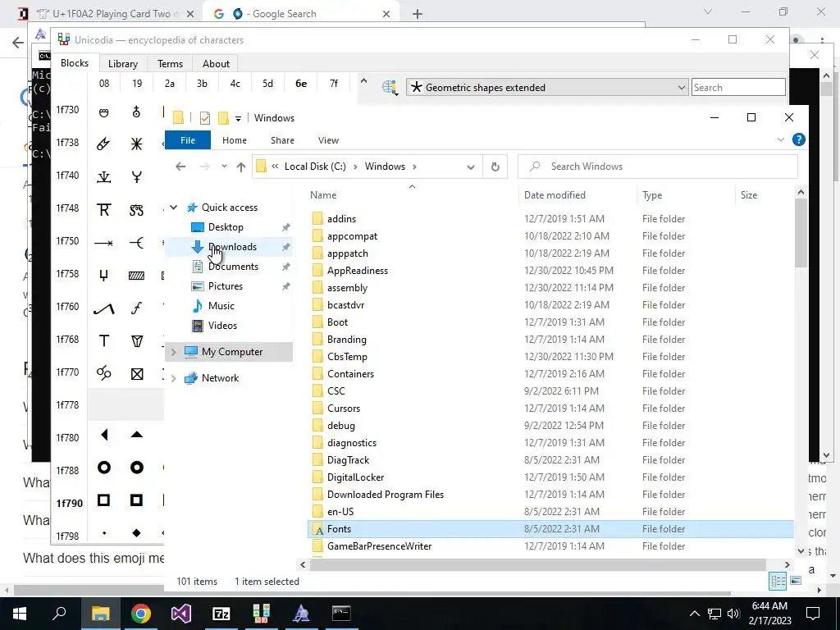Expand the Explorer ribbon chevron
The height and width of the screenshot is (630, 840).
point(781,139)
